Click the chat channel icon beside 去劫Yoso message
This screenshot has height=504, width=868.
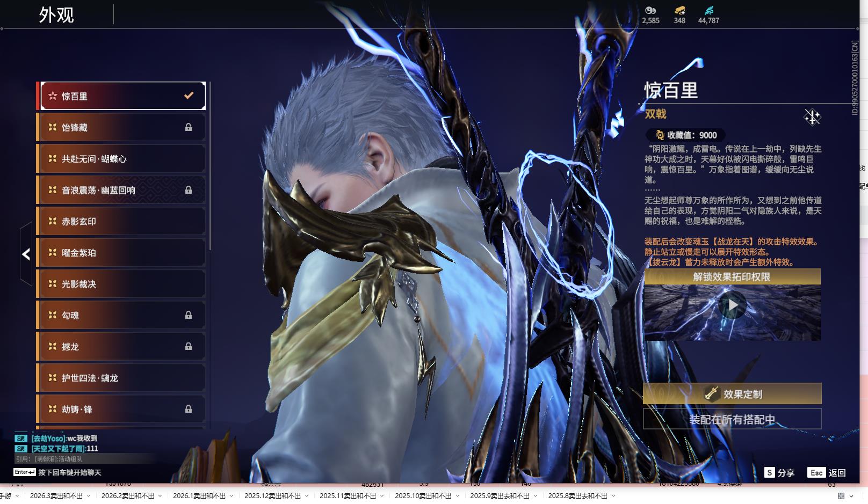coord(21,439)
